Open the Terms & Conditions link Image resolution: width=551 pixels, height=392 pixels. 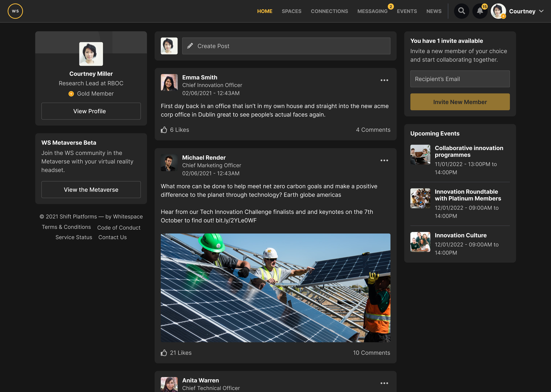coord(66,227)
